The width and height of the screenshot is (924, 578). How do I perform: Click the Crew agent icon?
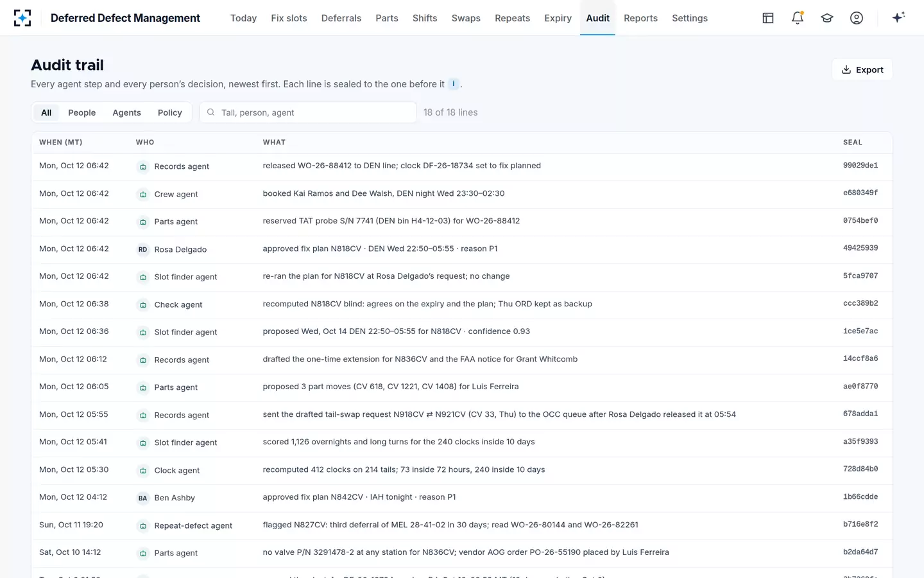point(143,194)
